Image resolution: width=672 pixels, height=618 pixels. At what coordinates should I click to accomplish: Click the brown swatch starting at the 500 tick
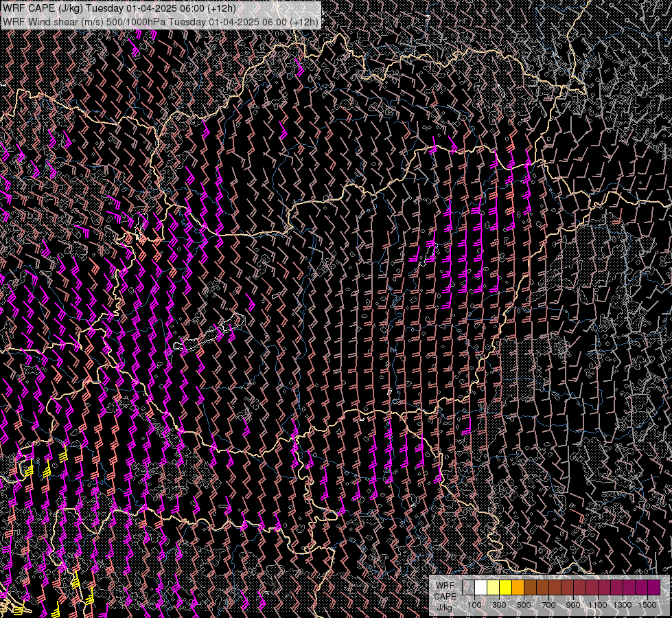point(530,587)
